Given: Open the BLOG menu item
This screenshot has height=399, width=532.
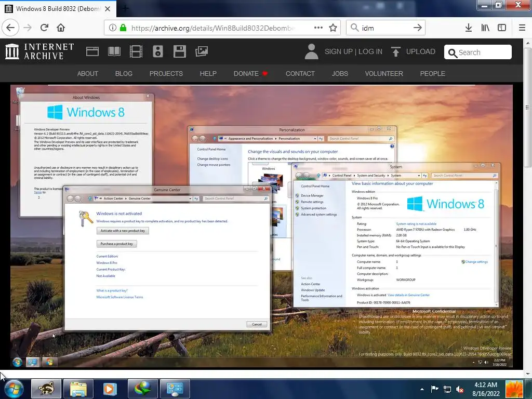Looking at the screenshot, I should click(124, 74).
